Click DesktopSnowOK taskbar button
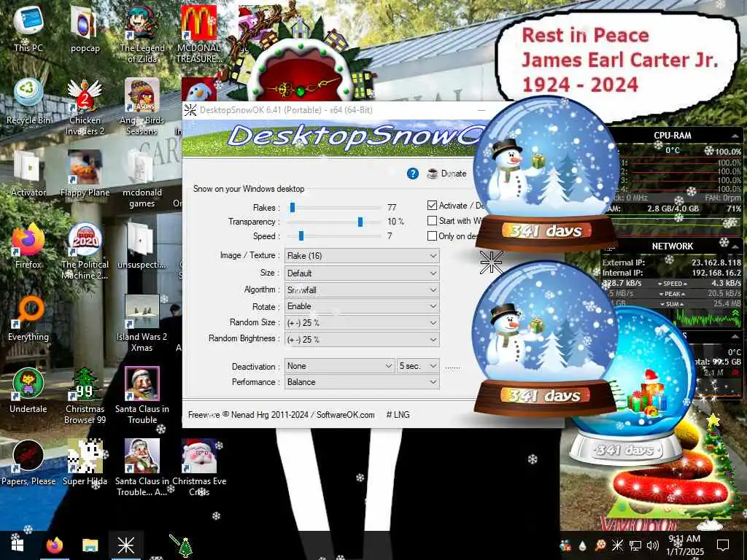Viewport: 747px width, 560px height. pos(125,545)
